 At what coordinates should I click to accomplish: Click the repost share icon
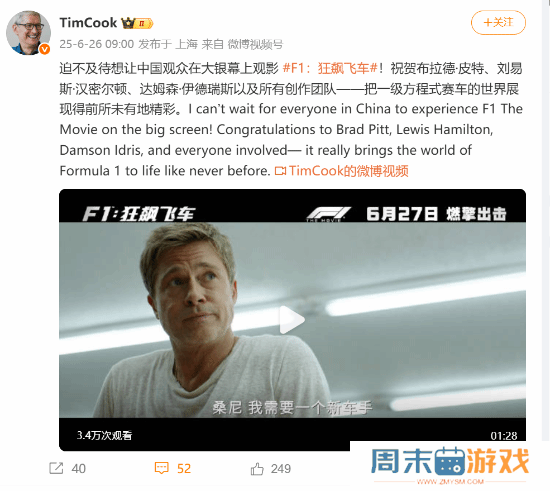pyautogui.click(x=56, y=469)
